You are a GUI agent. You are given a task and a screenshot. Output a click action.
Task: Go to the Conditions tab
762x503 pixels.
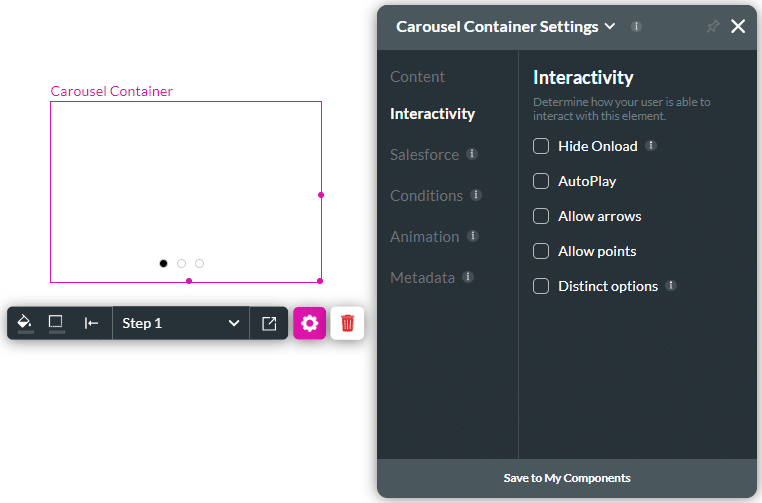(x=426, y=196)
